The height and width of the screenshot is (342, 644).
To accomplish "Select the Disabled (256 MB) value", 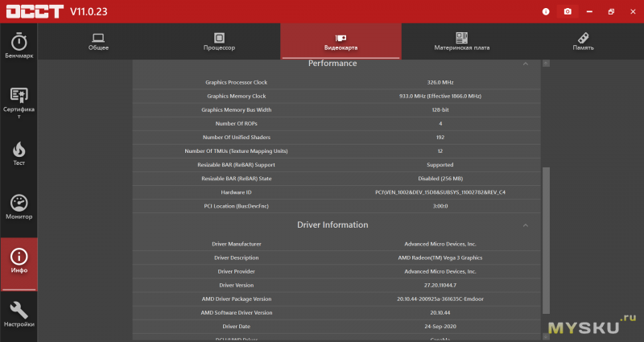I will pos(440,179).
